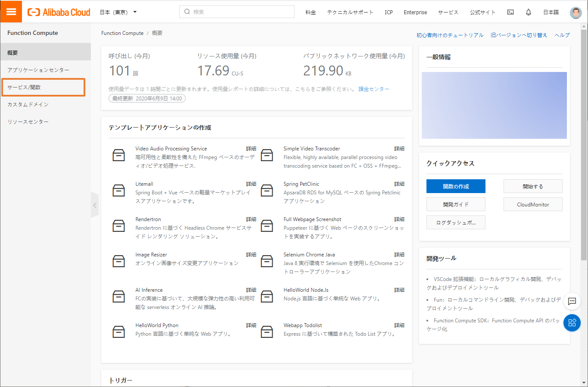Open Enterprise in top navigation
Screen dimensions: 588x387
tap(415, 12)
